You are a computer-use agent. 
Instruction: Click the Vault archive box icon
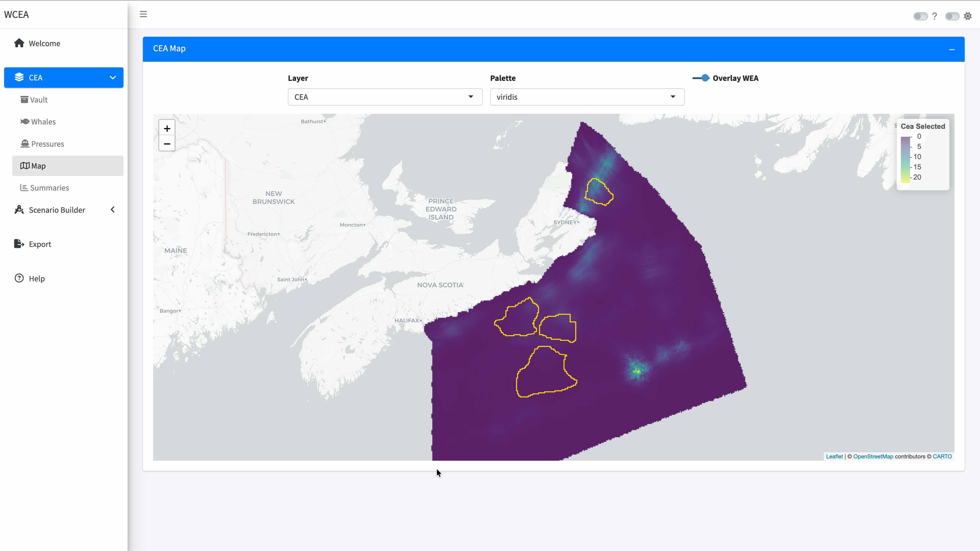click(x=24, y=100)
